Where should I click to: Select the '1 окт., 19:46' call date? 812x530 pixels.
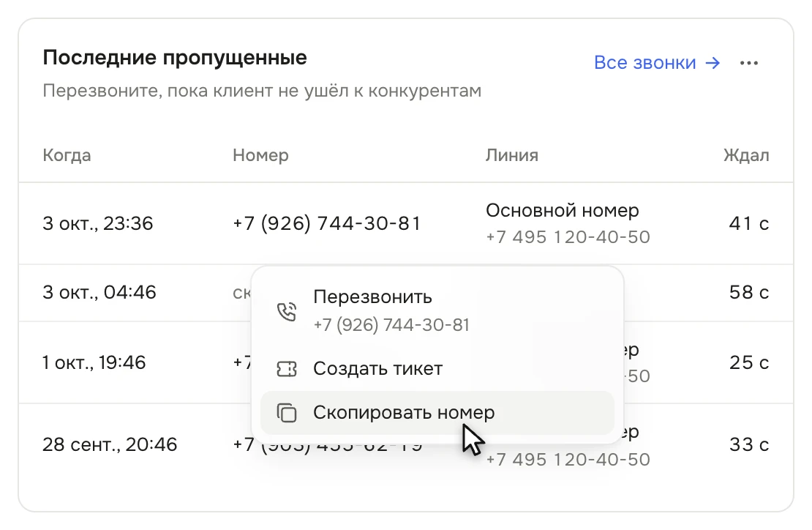click(94, 362)
